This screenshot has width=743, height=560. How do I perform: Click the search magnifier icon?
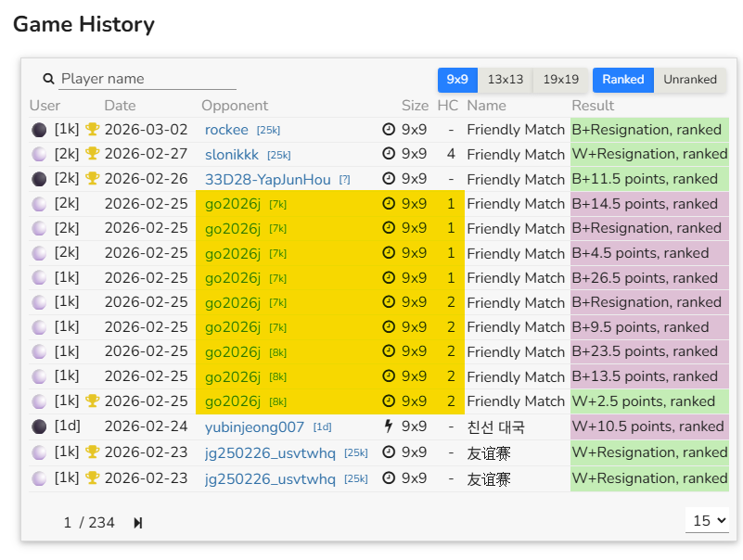pyautogui.click(x=49, y=80)
